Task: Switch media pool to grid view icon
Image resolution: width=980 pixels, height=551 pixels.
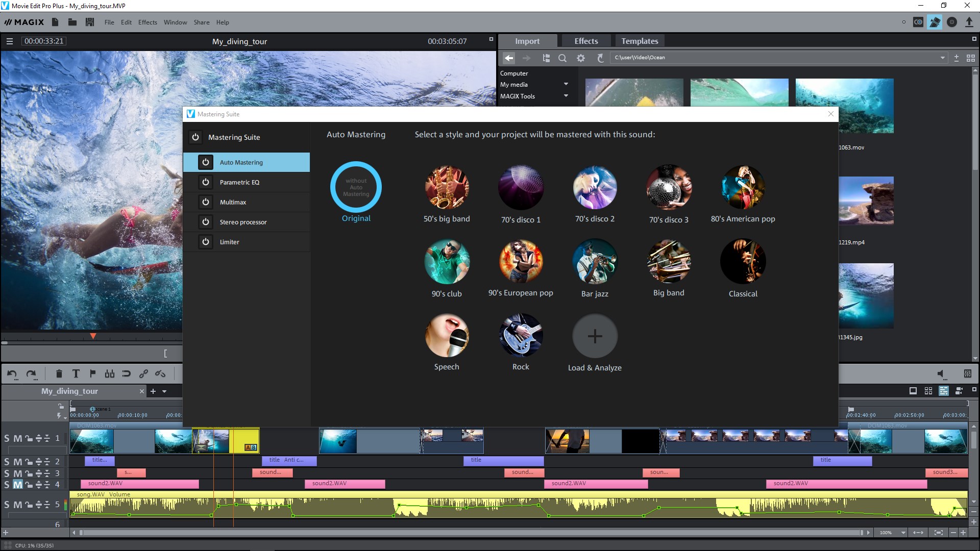Action: (x=970, y=58)
